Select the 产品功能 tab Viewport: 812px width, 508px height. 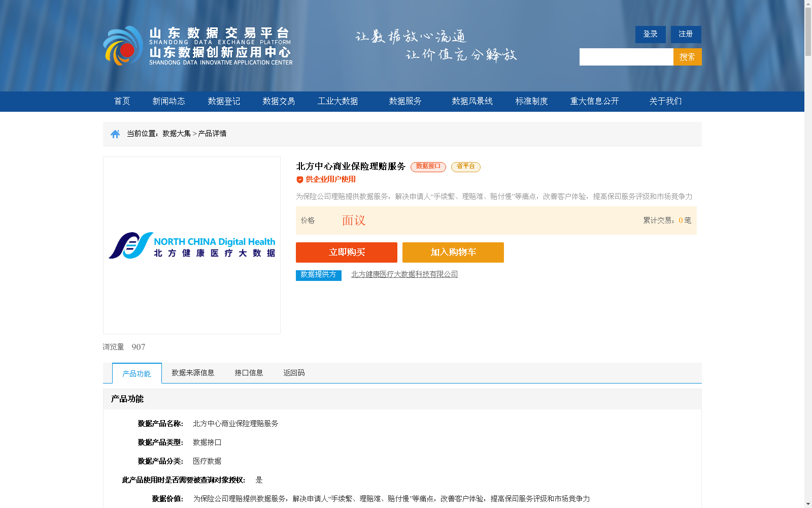click(x=137, y=373)
